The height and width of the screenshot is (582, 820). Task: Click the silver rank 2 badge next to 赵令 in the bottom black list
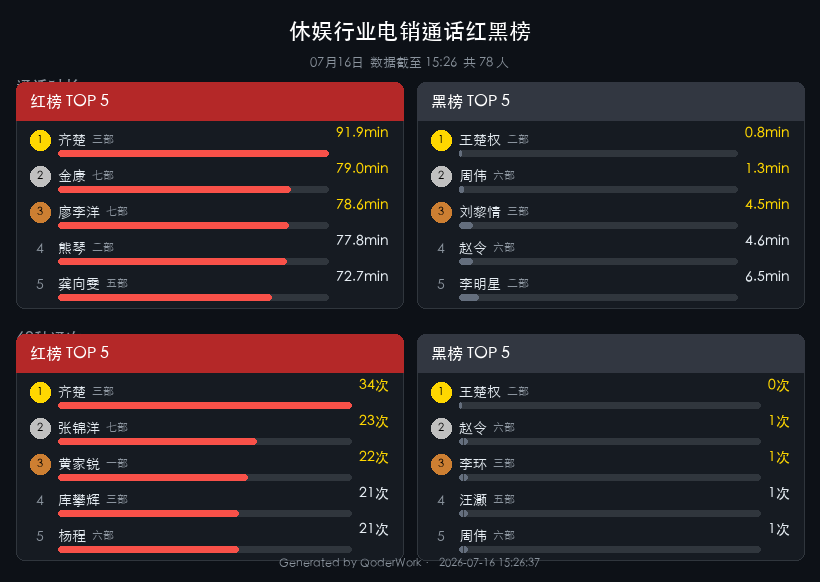coord(441,428)
